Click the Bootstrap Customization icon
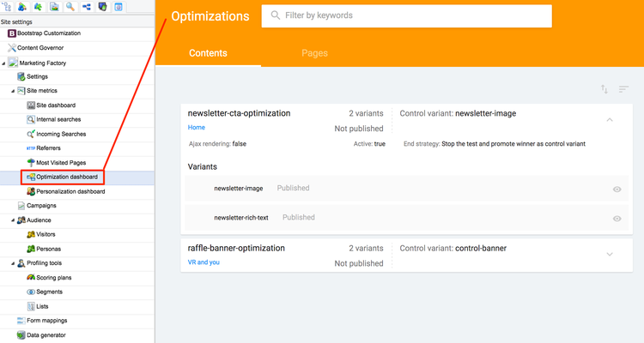 point(12,33)
